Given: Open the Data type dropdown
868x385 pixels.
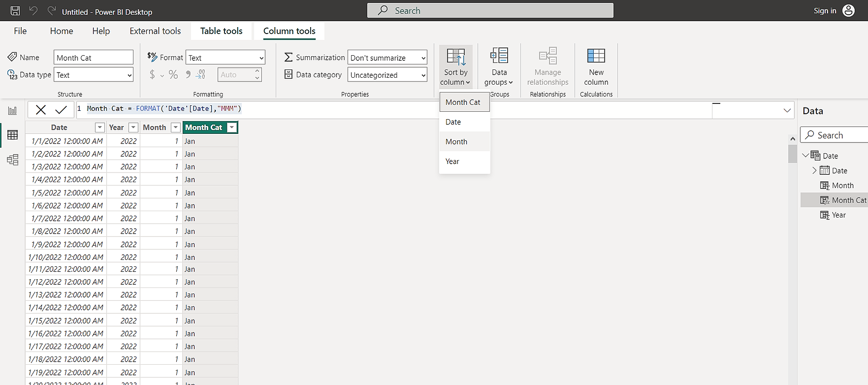Looking at the screenshot, I should coord(93,75).
